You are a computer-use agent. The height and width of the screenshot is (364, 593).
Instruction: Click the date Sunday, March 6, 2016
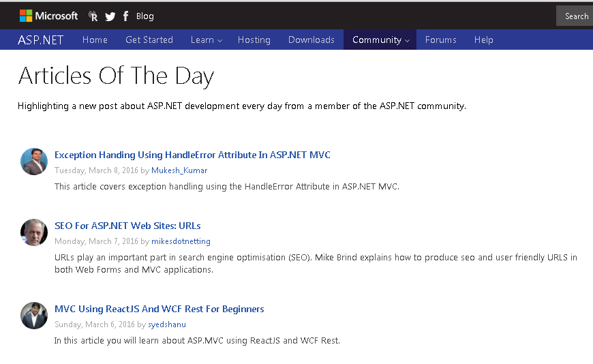point(95,324)
